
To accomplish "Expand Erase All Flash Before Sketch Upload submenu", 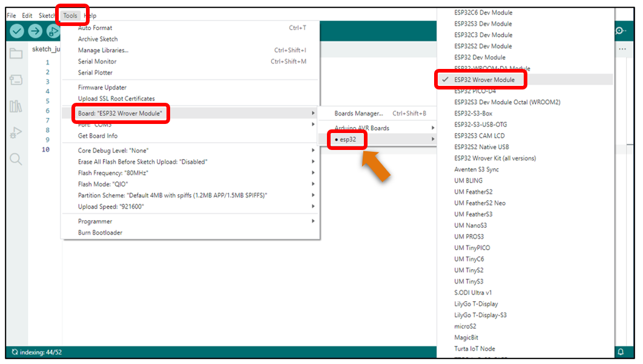I will [x=190, y=161].
